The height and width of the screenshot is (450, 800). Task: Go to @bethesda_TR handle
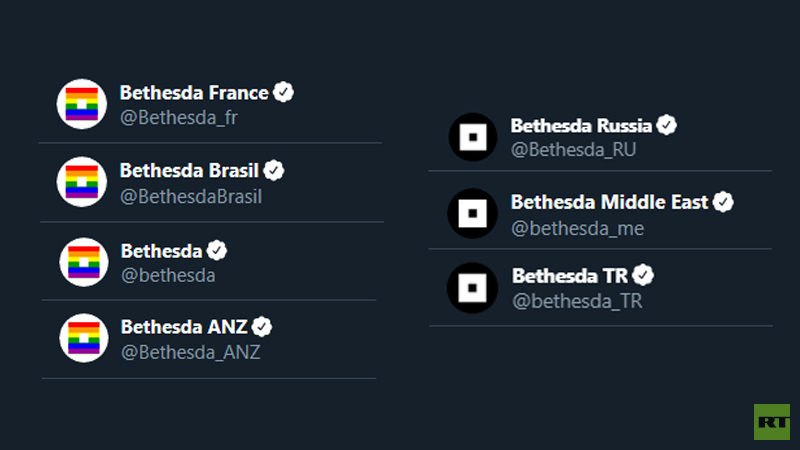(x=577, y=301)
